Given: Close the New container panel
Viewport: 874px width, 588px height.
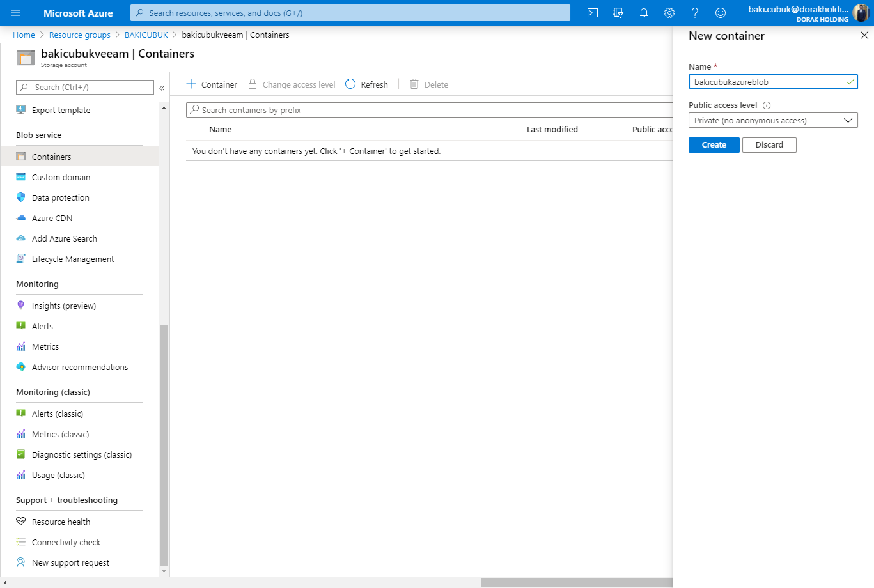Looking at the screenshot, I should pyautogui.click(x=864, y=36).
